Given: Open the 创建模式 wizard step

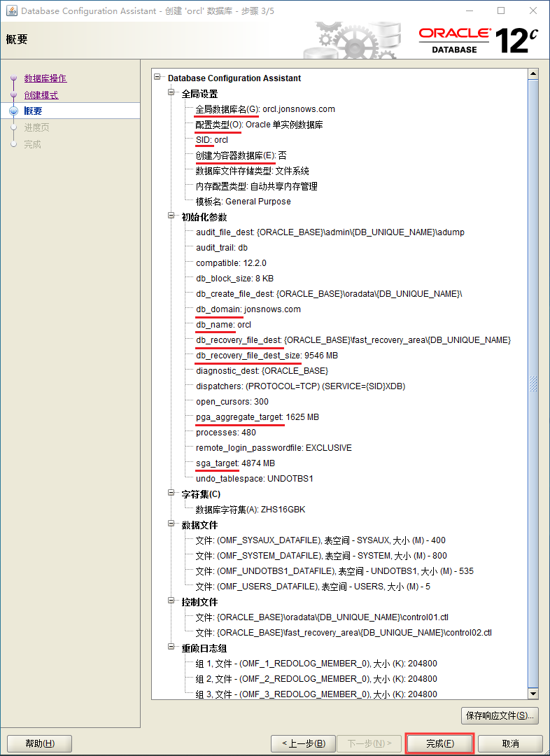Looking at the screenshot, I should click(41, 95).
